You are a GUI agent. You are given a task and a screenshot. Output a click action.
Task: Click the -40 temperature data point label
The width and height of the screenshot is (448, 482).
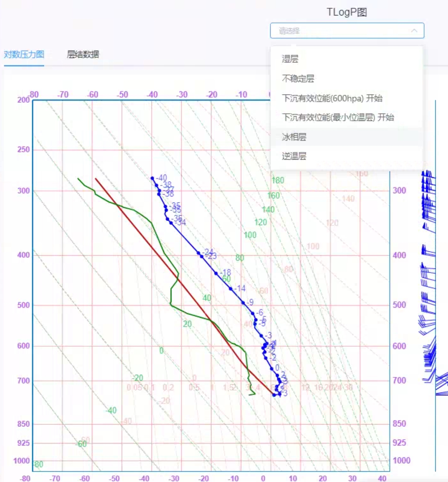(161, 178)
